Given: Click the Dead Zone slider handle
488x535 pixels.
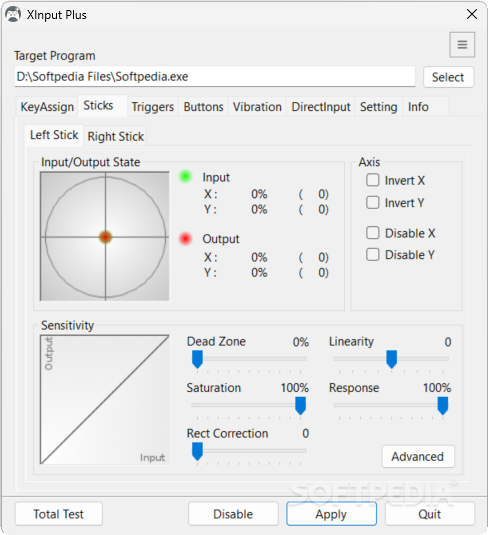Looking at the screenshot, I should pyautogui.click(x=197, y=359).
